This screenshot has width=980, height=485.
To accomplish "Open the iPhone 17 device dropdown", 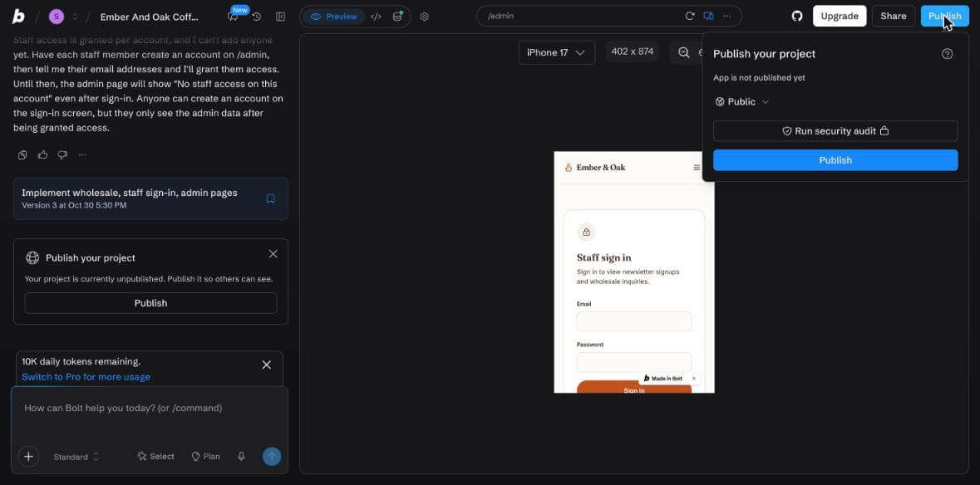I will pyautogui.click(x=556, y=52).
